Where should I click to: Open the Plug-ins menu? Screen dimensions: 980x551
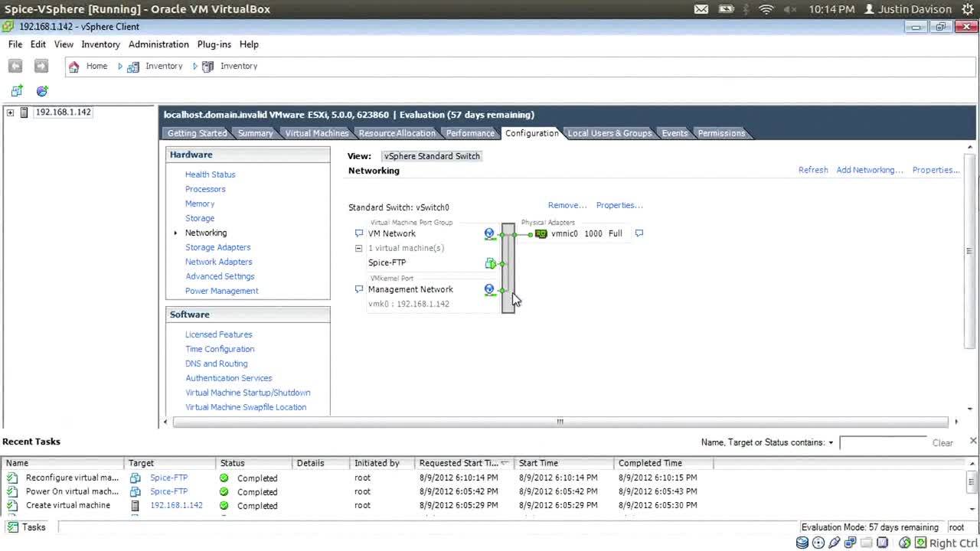[x=214, y=44]
